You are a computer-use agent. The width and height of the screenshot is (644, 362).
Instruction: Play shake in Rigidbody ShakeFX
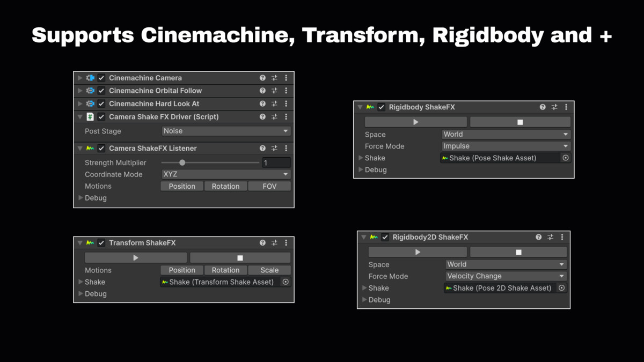point(416,122)
